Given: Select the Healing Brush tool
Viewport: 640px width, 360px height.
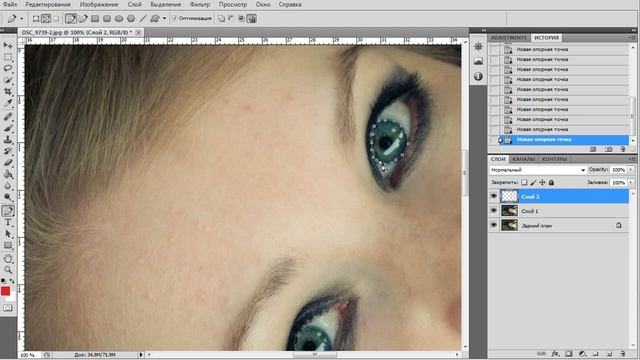Looking at the screenshot, I should [8, 117].
